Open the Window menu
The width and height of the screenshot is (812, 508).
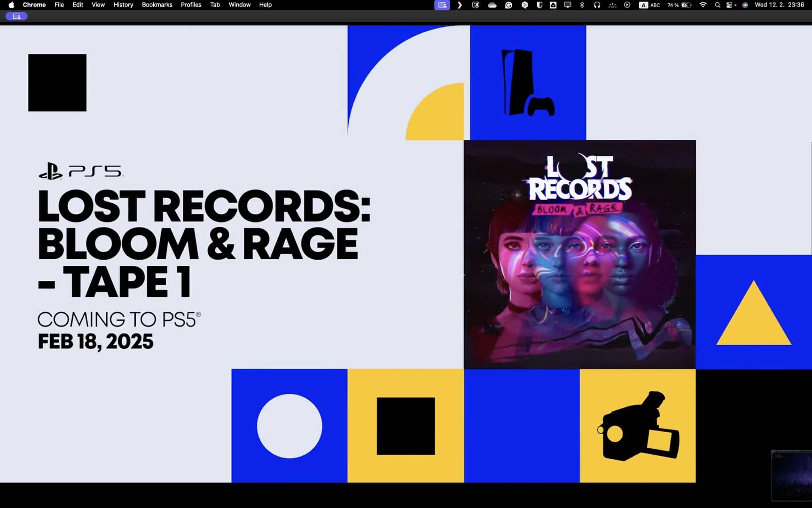click(x=240, y=5)
